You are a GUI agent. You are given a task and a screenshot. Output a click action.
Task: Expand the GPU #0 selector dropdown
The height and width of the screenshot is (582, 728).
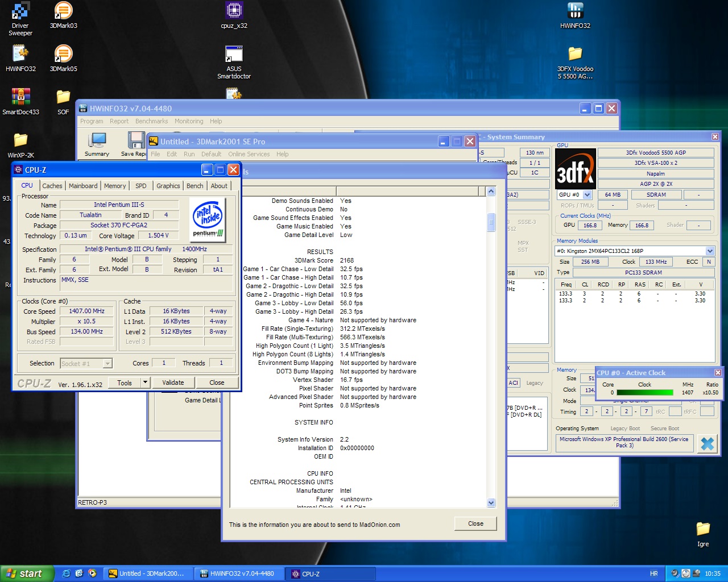tap(588, 195)
